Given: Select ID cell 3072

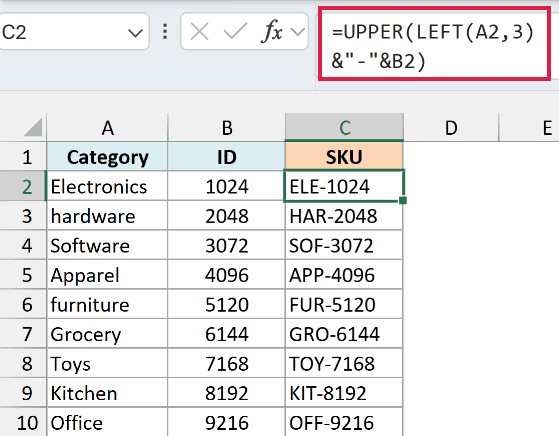Looking at the screenshot, I should pyautogui.click(x=226, y=245).
